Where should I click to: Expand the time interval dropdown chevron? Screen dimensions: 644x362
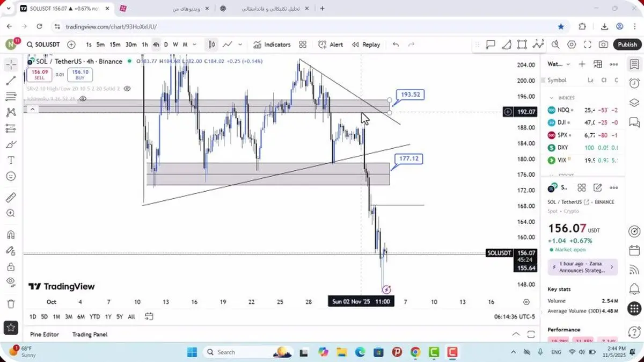tap(194, 45)
